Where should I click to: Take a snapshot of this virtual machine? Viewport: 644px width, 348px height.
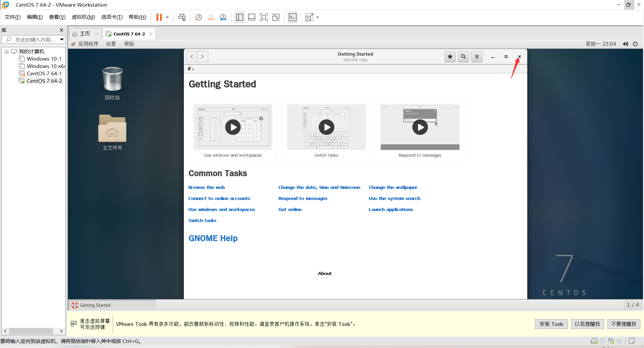(199, 17)
